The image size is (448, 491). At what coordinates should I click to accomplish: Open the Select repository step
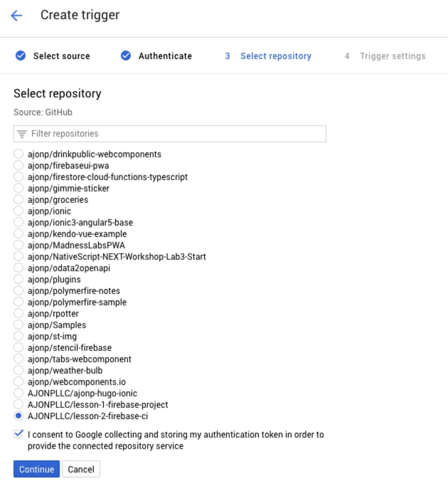(275, 56)
